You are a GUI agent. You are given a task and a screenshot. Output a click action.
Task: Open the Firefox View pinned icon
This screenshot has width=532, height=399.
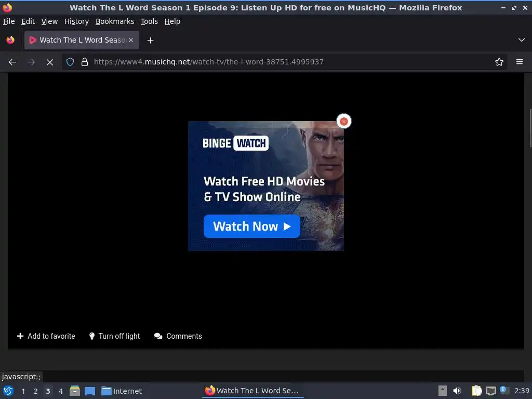[x=10, y=40]
